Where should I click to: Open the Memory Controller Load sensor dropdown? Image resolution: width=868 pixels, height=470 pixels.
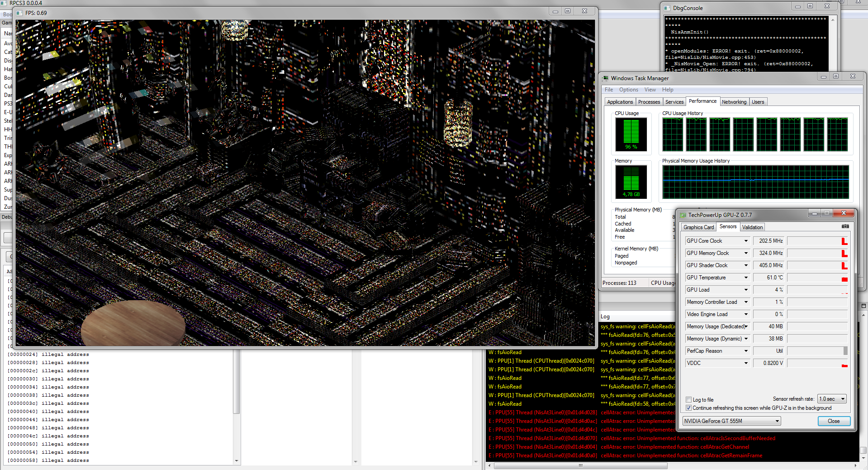746,302
